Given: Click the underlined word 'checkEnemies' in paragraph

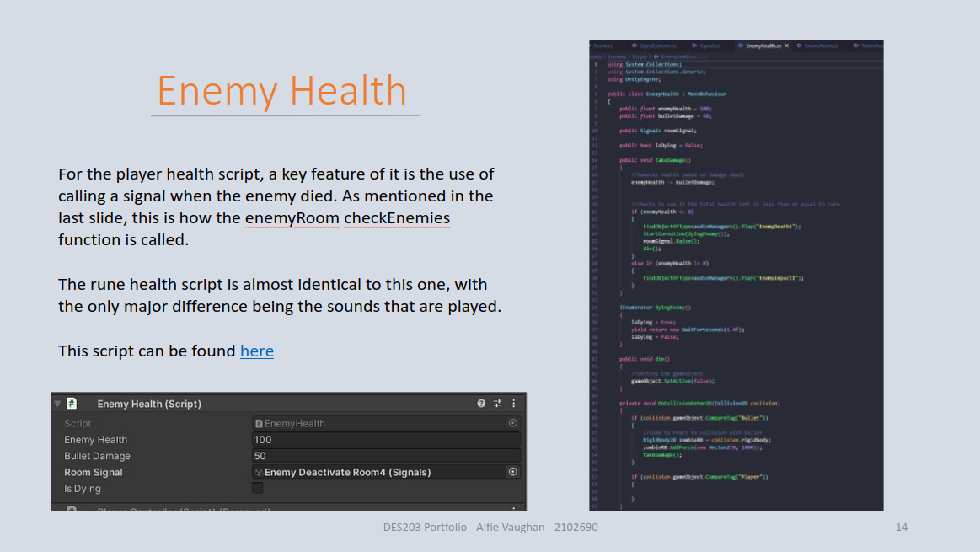Looking at the screenshot, I should click(x=397, y=218).
